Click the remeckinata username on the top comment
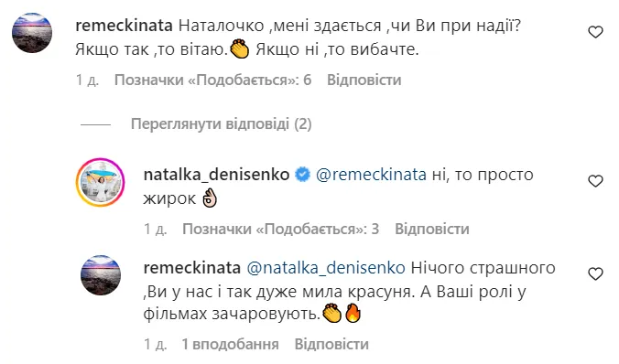619x364 pixels. pyautogui.click(x=124, y=26)
